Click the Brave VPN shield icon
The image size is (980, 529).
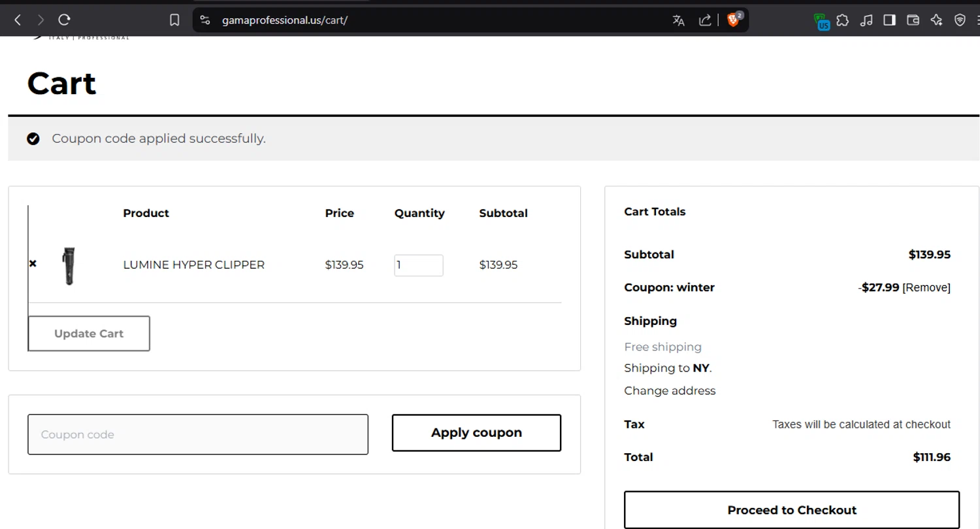point(960,20)
